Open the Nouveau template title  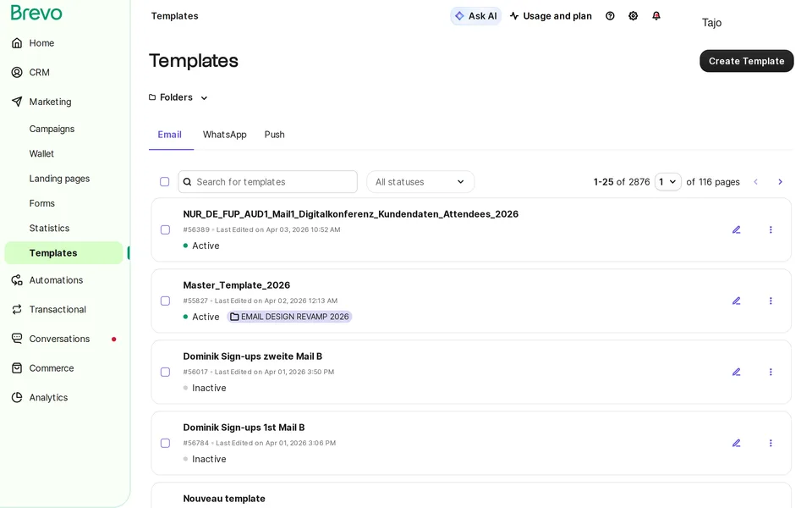(x=223, y=499)
